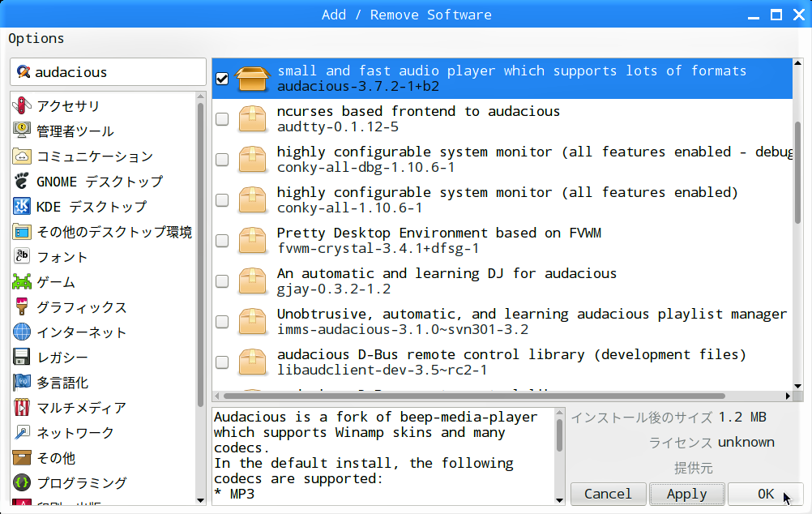Select the フォント category icon

click(x=22, y=256)
